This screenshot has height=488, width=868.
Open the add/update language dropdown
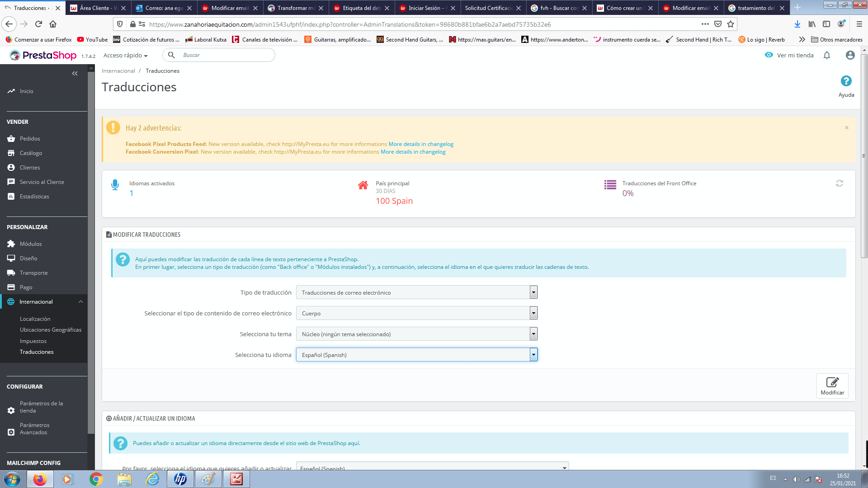coord(432,467)
